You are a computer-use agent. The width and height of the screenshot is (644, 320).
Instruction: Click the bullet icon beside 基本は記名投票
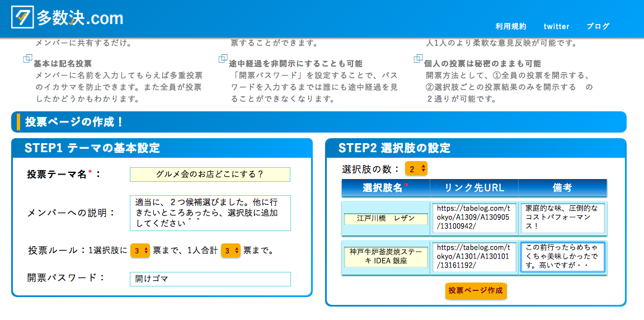point(27,59)
